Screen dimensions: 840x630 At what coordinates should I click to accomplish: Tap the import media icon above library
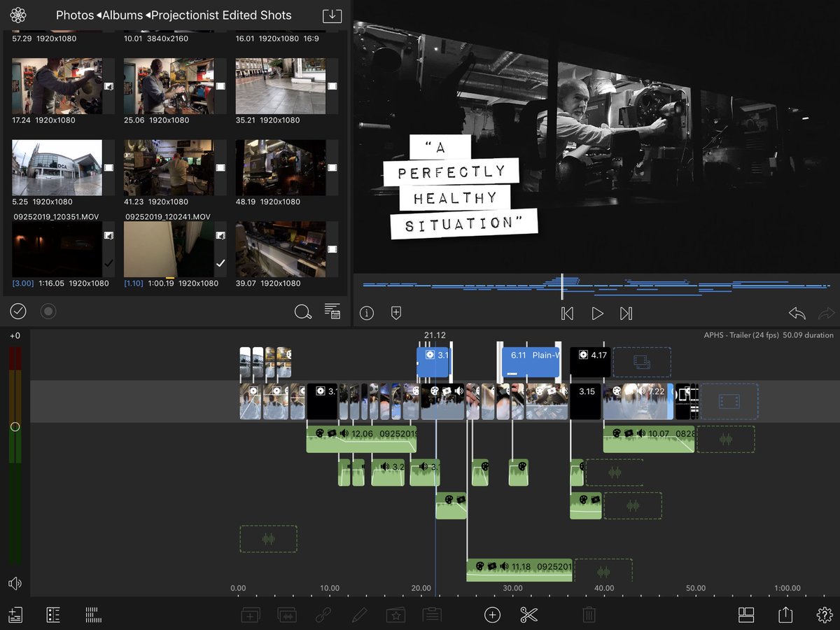pyautogui.click(x=332, y=15)
